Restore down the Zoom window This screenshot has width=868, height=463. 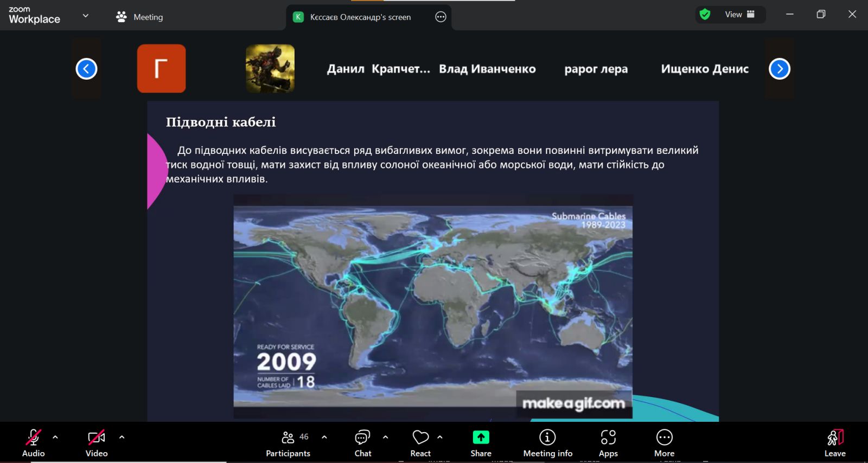click(821, 15)
